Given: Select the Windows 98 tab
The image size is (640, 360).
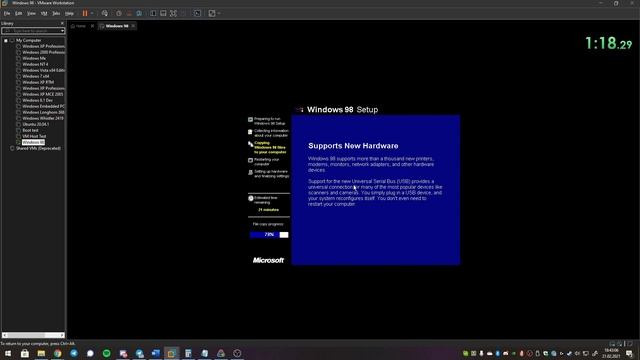Looking at the screenshot, I should point(117,26).
